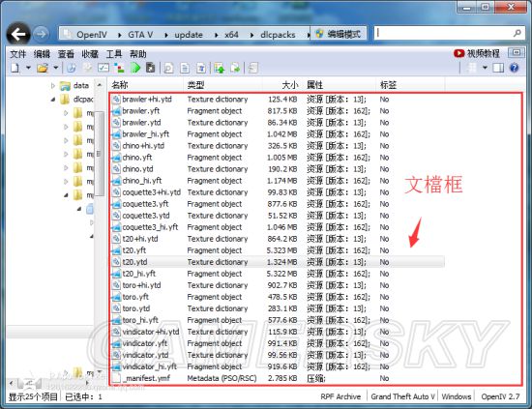Click the tree panel scroll-up arrow
The height and width of the screenshot is (409, 532).
point(100,85)
